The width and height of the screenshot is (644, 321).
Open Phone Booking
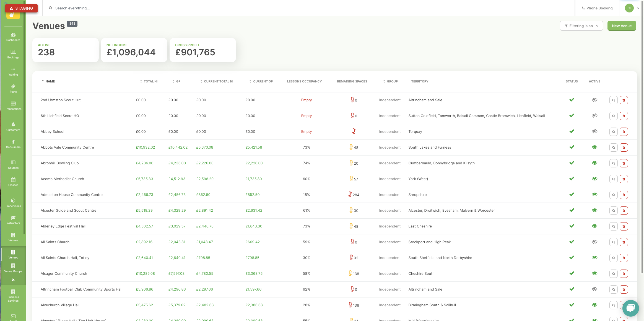tap(597, 8)
